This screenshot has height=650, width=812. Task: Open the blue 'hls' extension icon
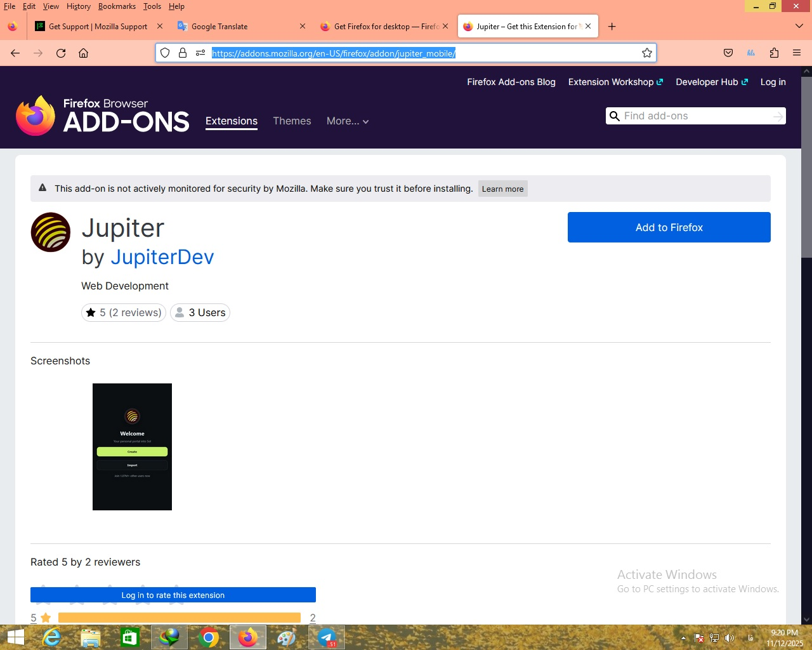[x=751, y=53]
